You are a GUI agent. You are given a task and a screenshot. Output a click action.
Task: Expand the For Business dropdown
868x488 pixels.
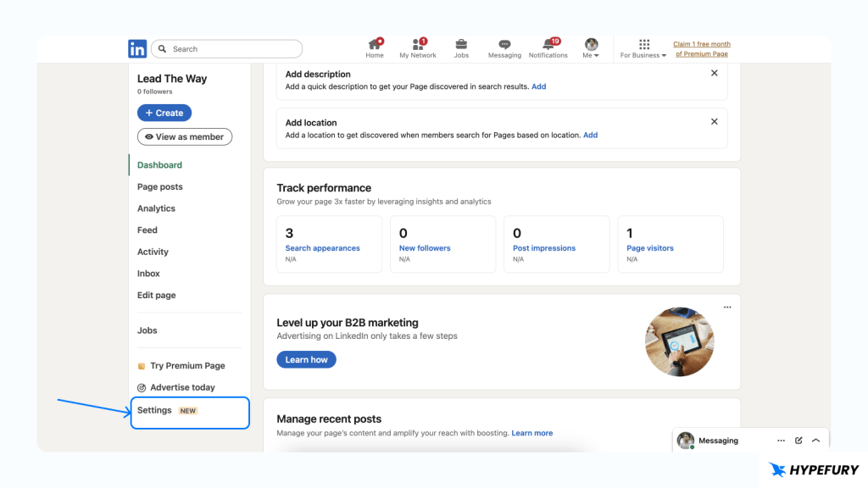(643, 48)
